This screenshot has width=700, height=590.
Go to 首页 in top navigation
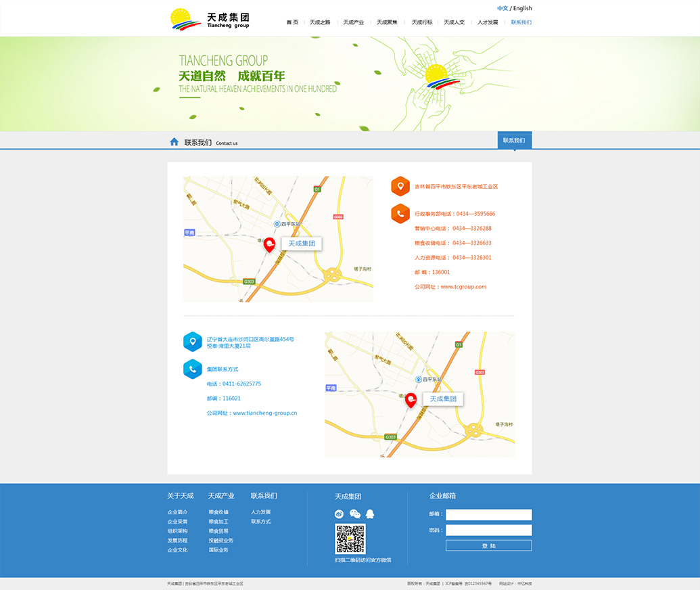[x=292, y=22]
